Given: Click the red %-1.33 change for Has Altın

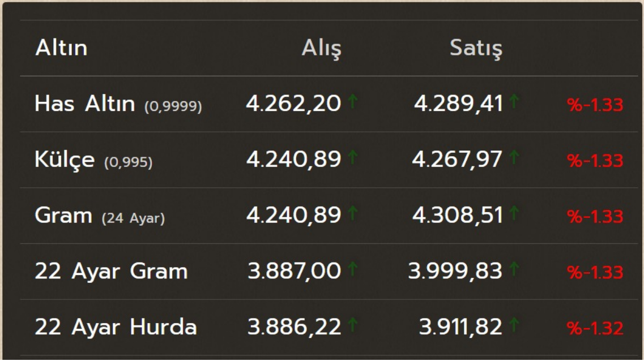Looking at the screenshot, I should pyautogui.click(x=595, y=105).
